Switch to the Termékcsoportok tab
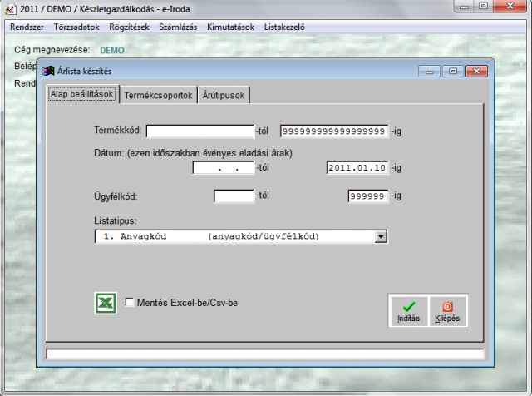 [x=159, y=95]
